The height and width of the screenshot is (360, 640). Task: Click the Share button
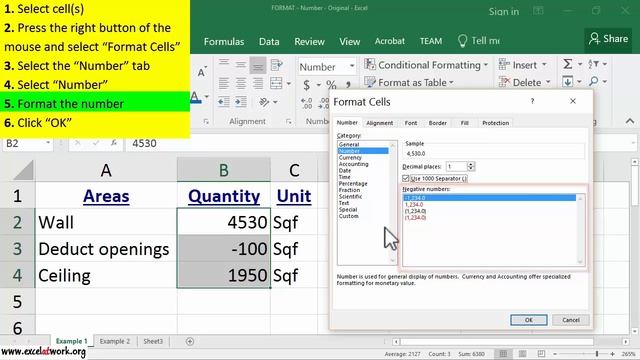point(609,39)
